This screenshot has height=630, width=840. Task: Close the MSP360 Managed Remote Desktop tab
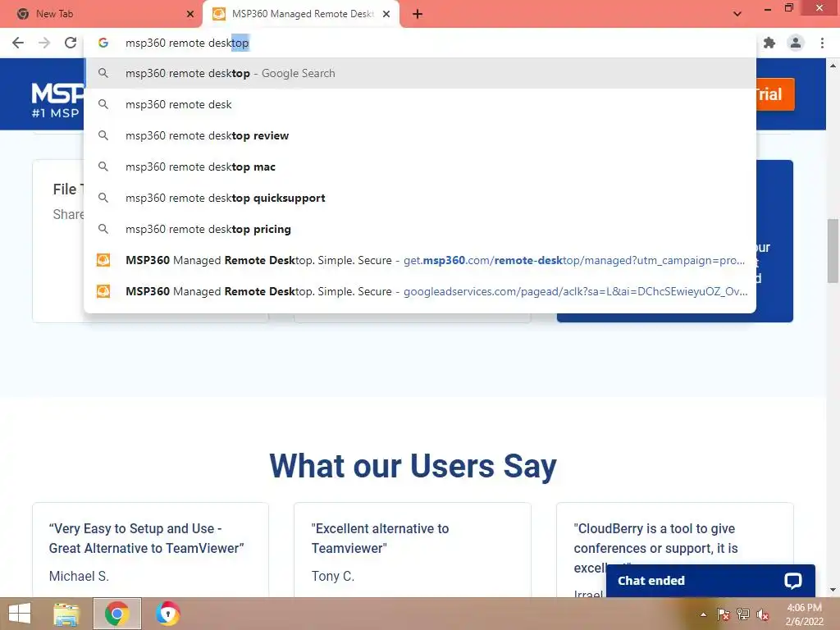point(386,15)
